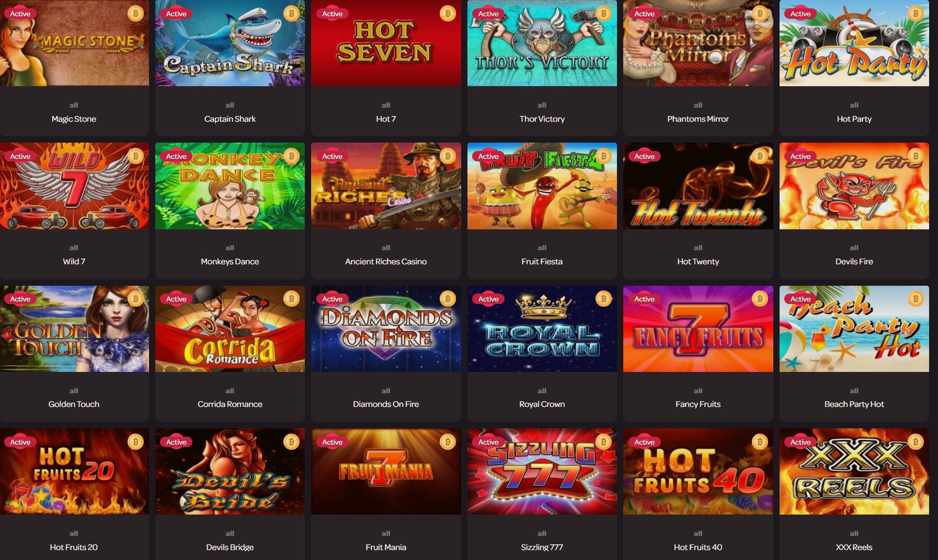This screenshot has height=560, width=938.
Task: Open the Thor's Victory game thumbnail
Action: (542, 43)
